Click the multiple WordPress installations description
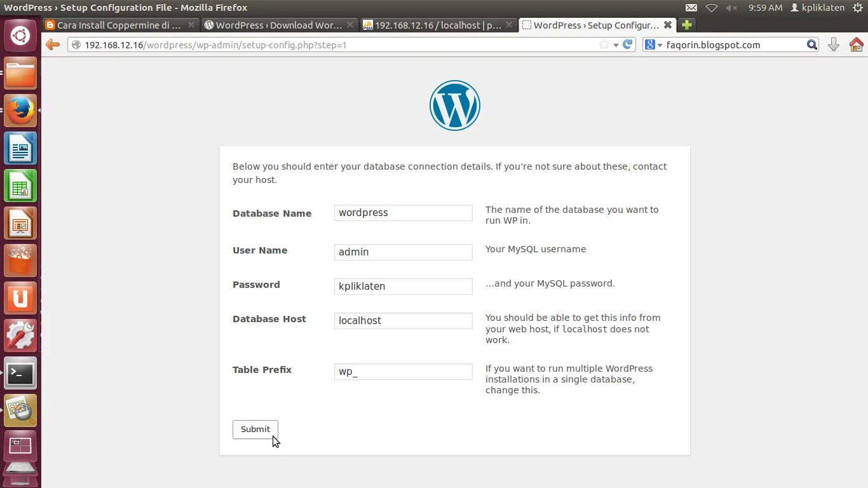868x488 pixels. pyautogui.click(x=569, y=379)
